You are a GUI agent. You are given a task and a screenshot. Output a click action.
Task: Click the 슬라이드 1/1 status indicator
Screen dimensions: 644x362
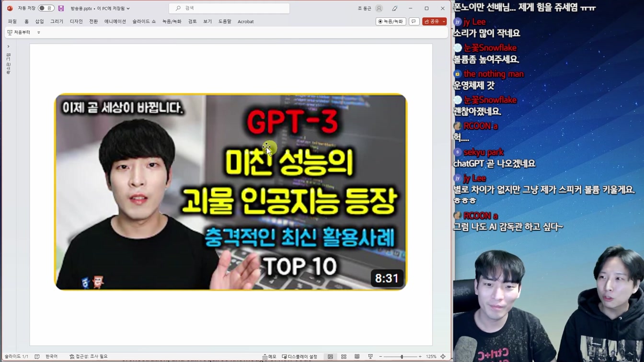(16, 357)
